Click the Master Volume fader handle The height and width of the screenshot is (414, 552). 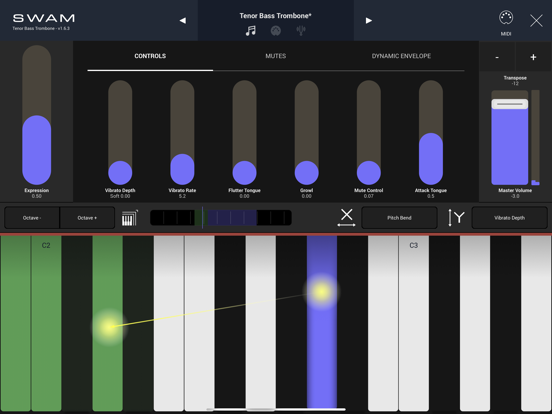point(510,104)
